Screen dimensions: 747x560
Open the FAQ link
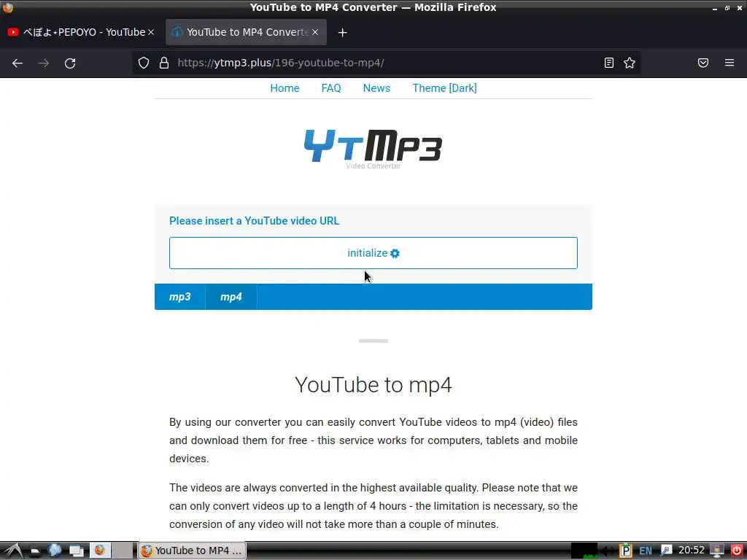coord(331,88)
